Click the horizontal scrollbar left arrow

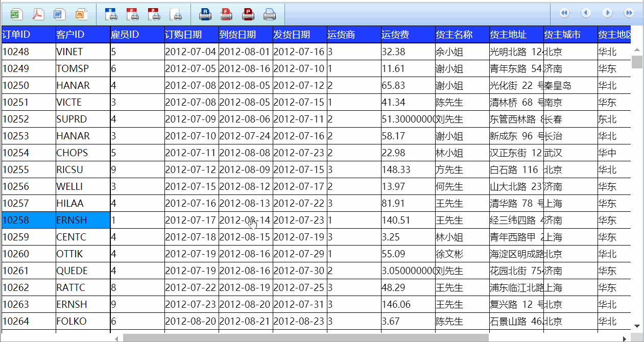point(117,338)
